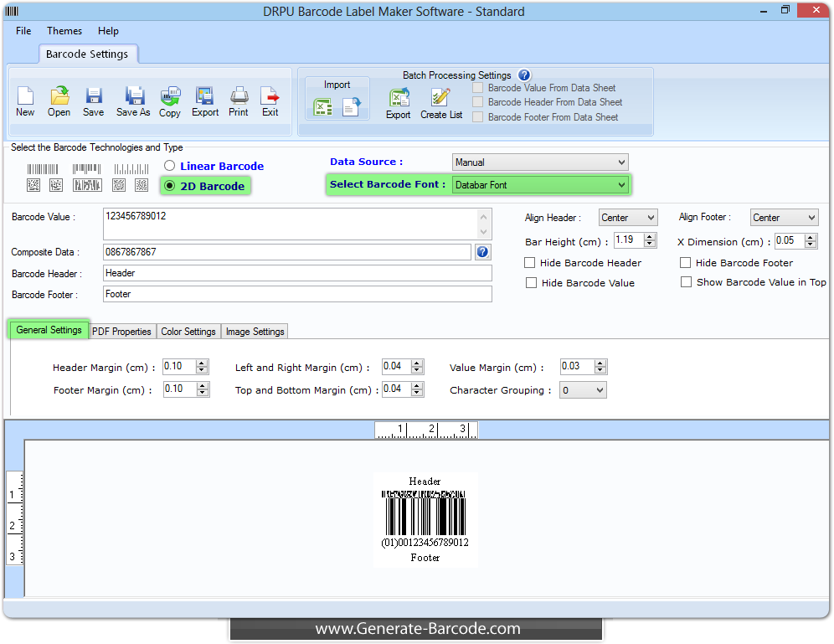This screenshot has height=644, width=834.
Task: Click the Barcode Value text field
Action: [291, 224]
